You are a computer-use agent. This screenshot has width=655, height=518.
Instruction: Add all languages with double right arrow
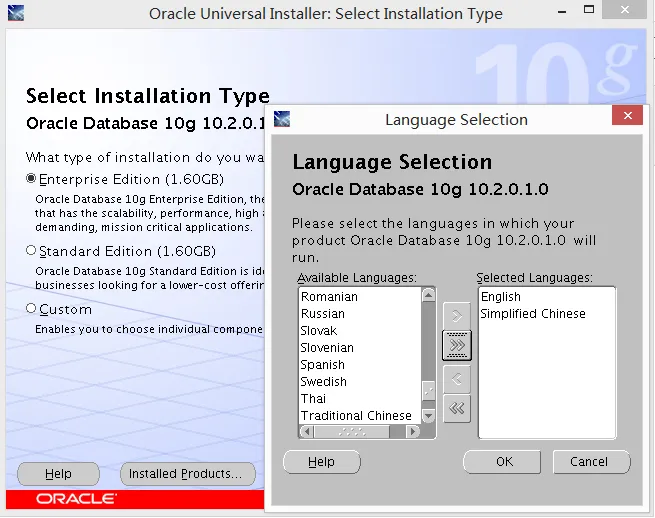(x=457, y=345)
